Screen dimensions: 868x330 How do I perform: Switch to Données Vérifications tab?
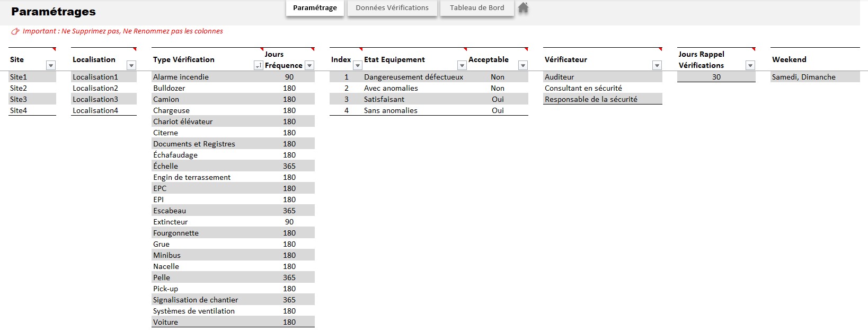click(392, 8)
